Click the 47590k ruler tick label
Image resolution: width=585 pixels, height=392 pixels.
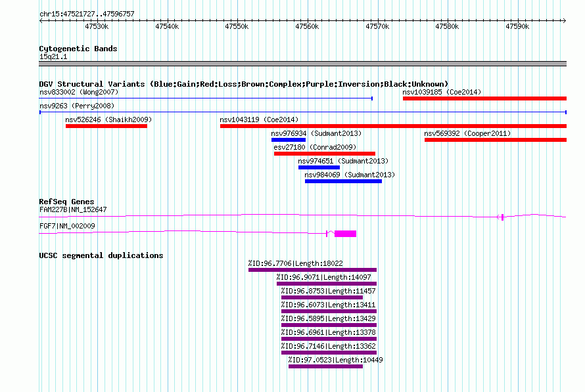(517, 26)
